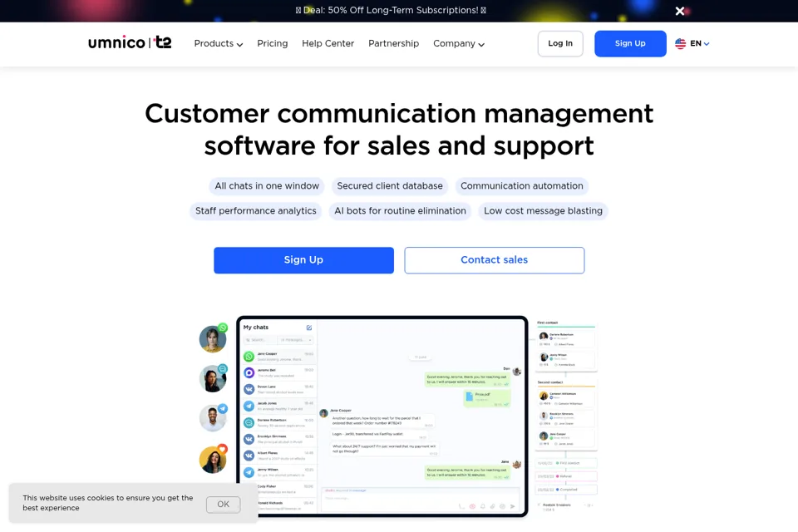Click the send arrow icon in chat mockup
Screen dimensions: 798x532
[x=513, y=506]
